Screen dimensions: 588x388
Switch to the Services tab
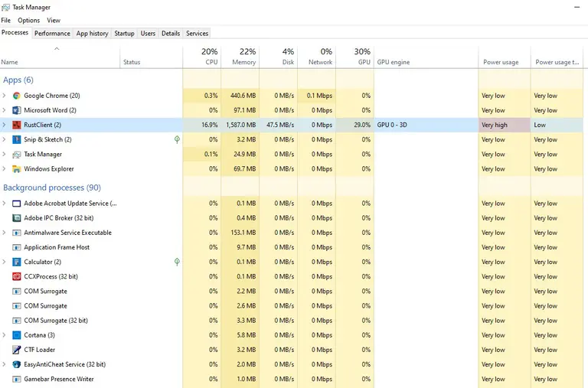(197, 34)
